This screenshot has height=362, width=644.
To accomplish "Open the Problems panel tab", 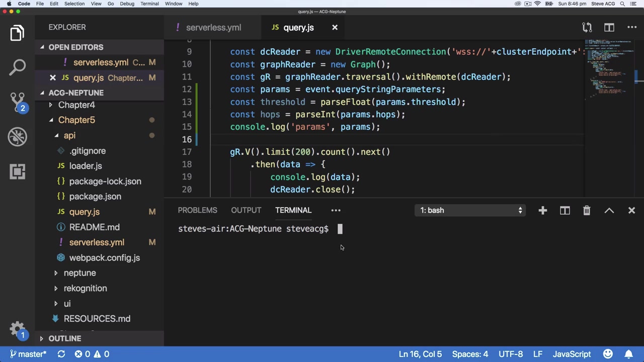I will pos(197,211).
